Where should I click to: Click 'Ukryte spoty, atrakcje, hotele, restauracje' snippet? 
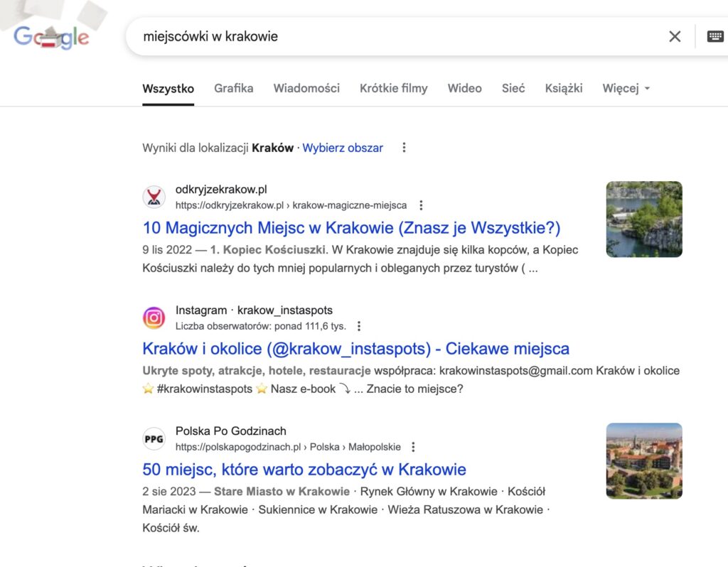[256, 371]
